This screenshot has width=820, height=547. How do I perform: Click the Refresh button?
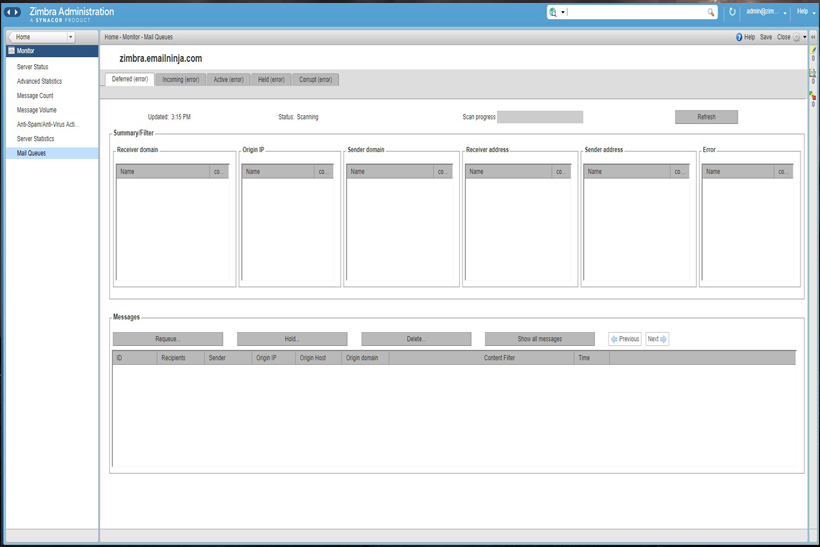point(706,117)
